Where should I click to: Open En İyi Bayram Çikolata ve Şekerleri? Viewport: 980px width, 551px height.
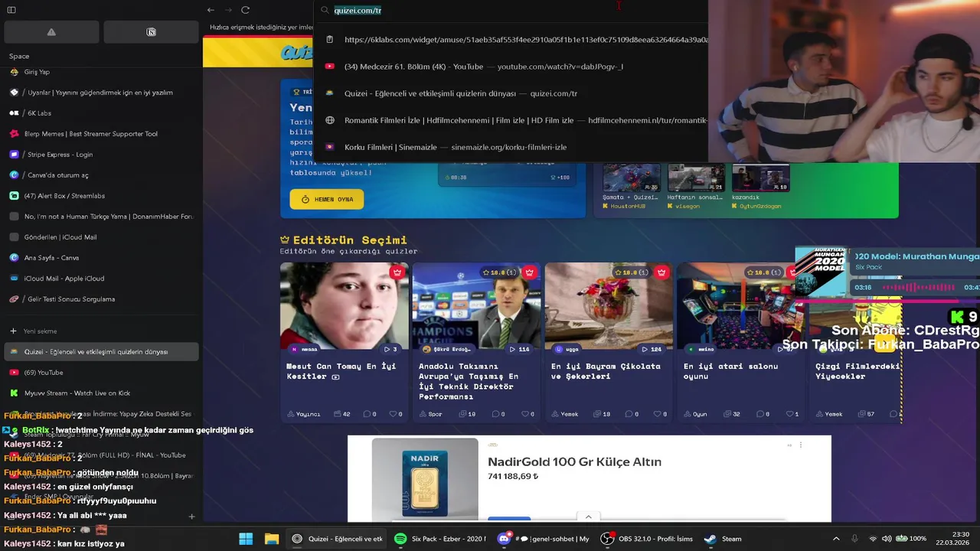(606, 371)
